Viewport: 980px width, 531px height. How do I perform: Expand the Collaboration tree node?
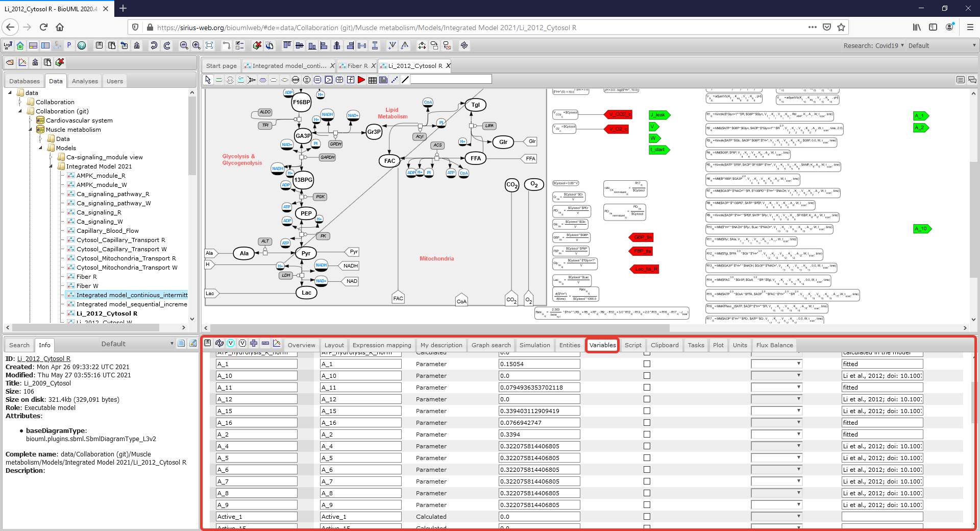[x=20, y=102]
